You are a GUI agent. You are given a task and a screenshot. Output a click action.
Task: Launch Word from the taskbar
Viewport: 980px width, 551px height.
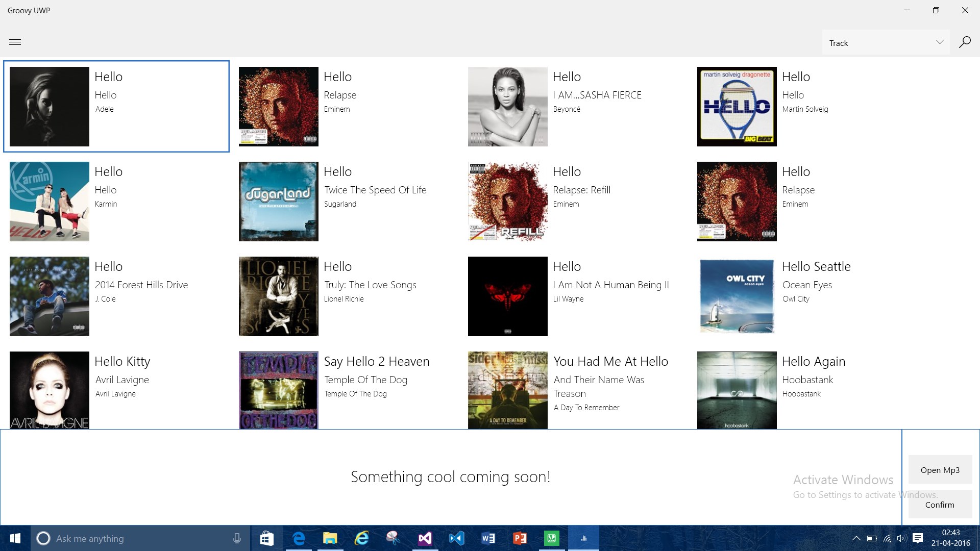[488, 538]
